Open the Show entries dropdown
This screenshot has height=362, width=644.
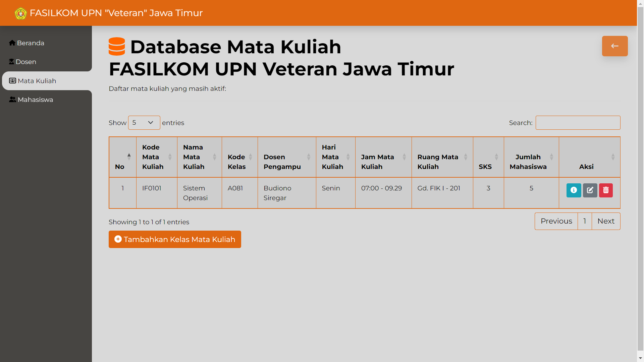(144, 123)
